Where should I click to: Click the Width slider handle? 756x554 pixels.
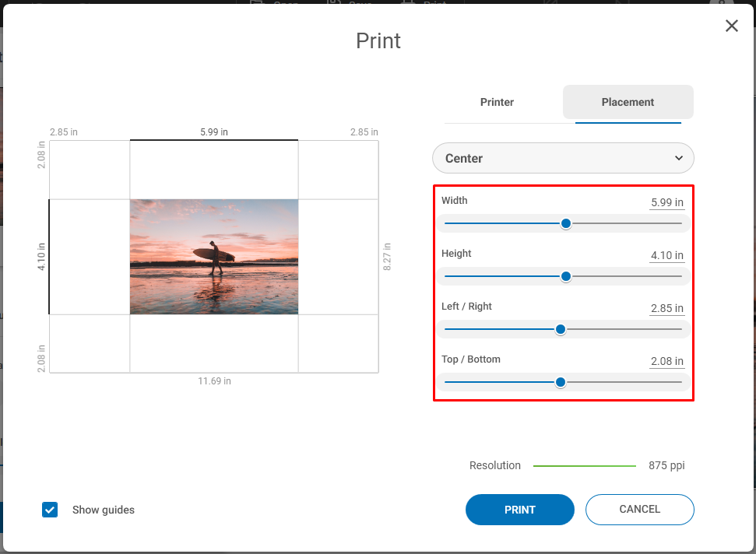[566, 223]
